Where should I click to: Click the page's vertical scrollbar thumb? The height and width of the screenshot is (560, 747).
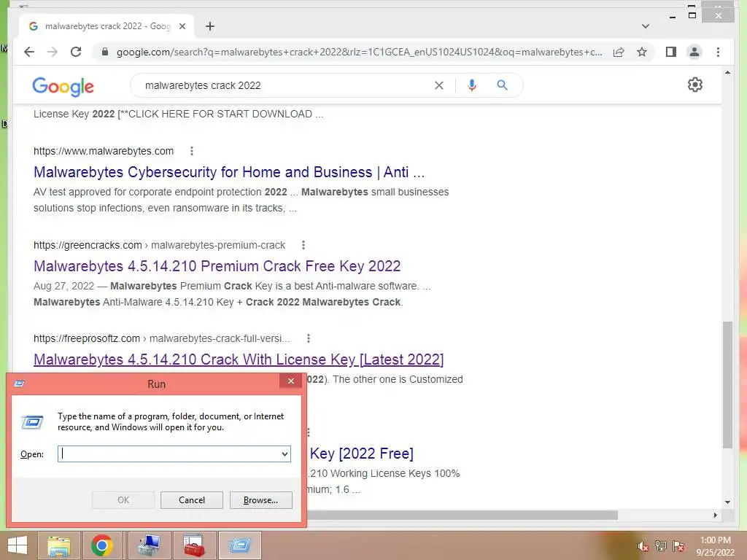click(x=727, y=385)
